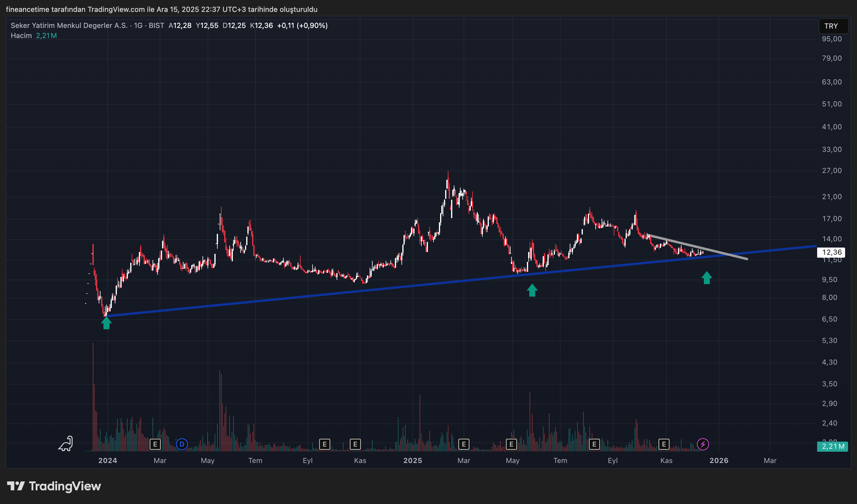
Task: Click the Hacim volume indicator label
Action: [x=21, y=36]
